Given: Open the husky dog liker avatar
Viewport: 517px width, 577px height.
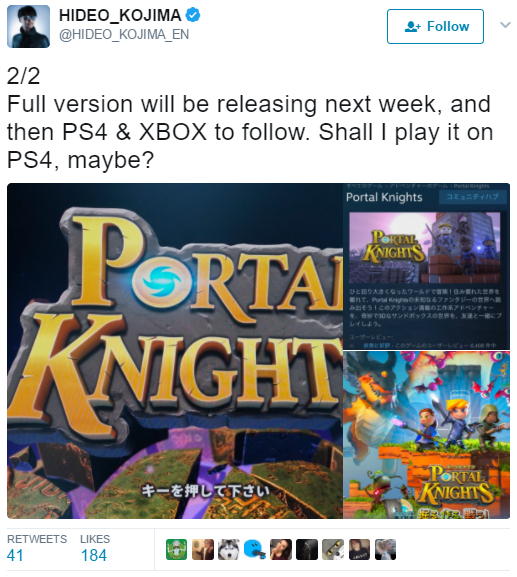Looking at the screenshot, I should click(229, 550).
